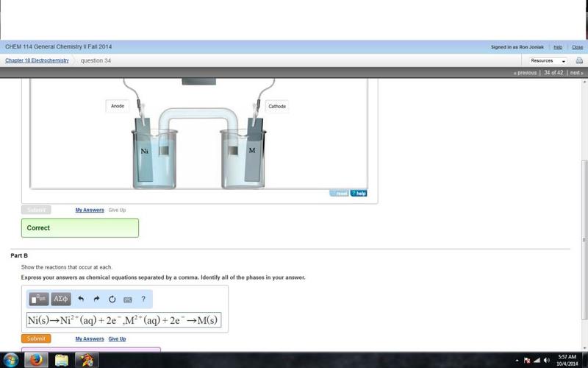Click the Help link in top header
The image size is (588, 368).
point(558,47)
